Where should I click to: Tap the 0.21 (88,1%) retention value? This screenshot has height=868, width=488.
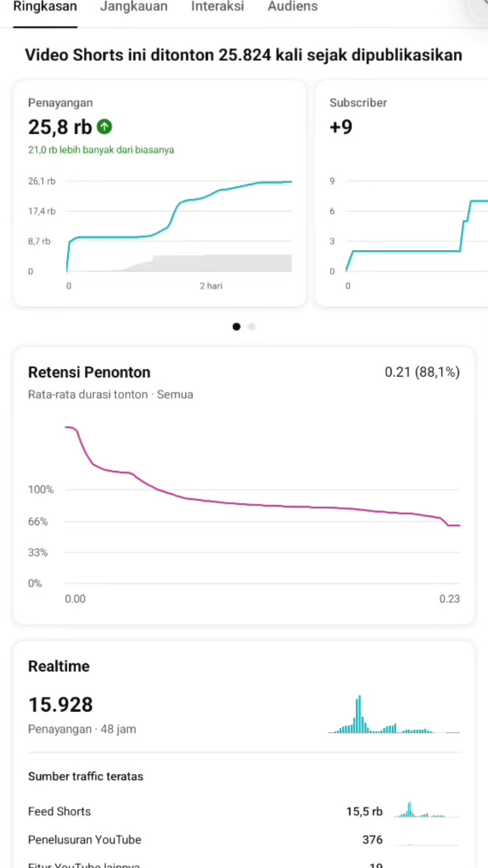(422, 372)
